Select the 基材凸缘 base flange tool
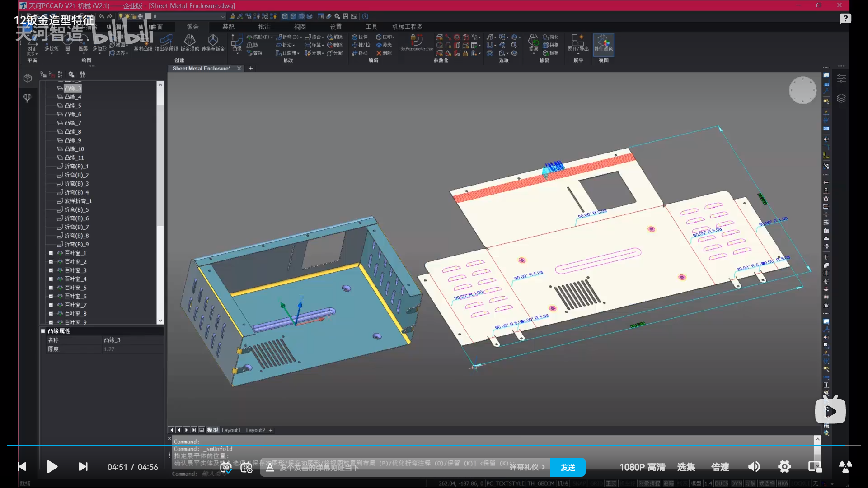This screenshot has height=488, width=868. click(143, 43)
